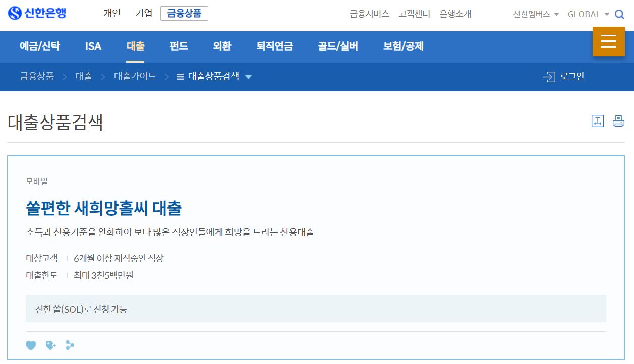
Task: Open the Shinhan SOL site search
Action: 619,14
